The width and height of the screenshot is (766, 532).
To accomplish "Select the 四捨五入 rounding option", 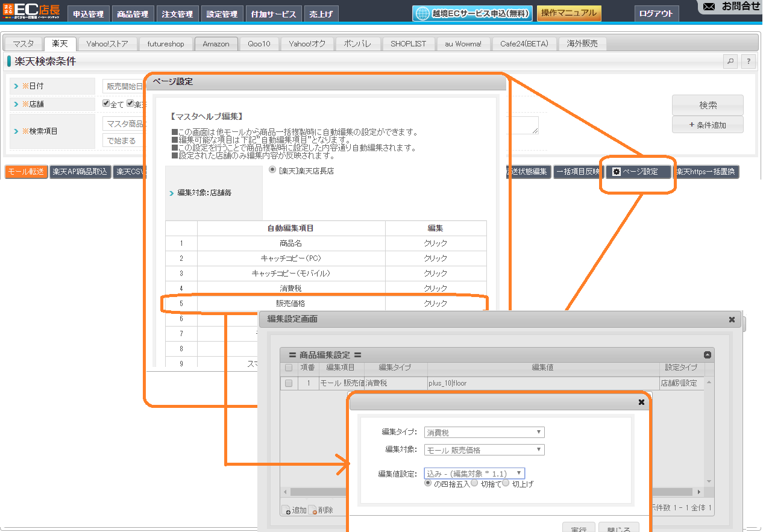I will coord(429,483).
